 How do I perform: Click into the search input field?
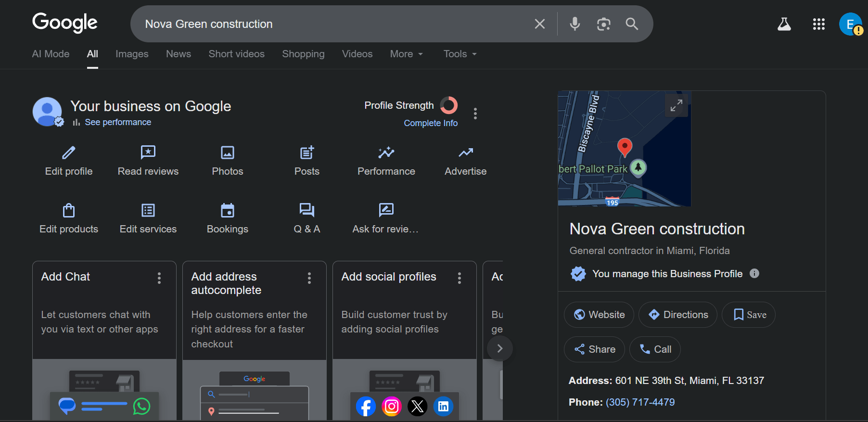pos(332,24)
